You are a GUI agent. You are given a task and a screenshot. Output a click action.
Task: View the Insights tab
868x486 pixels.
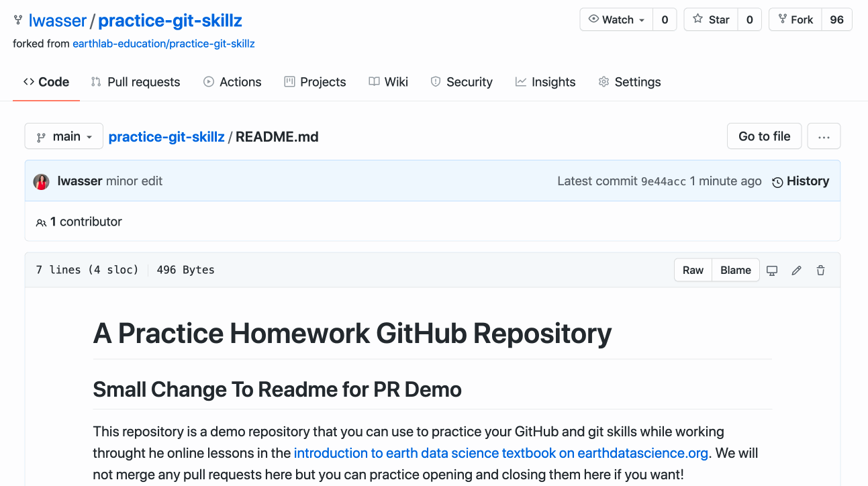point(545,82)
